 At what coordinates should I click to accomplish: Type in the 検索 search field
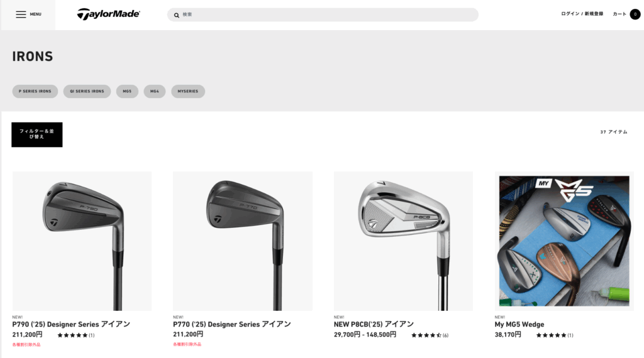[327, 14]
